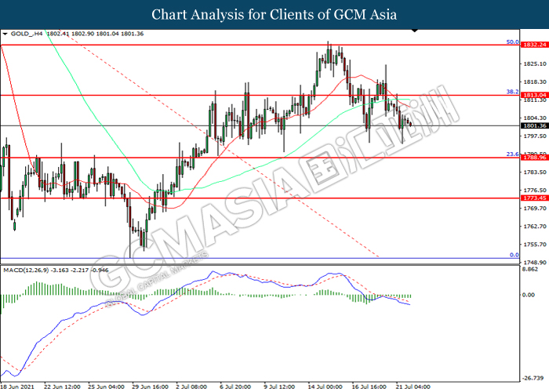Click the 1832.24 red price label
549x392 pixels.
coord(534,45)
